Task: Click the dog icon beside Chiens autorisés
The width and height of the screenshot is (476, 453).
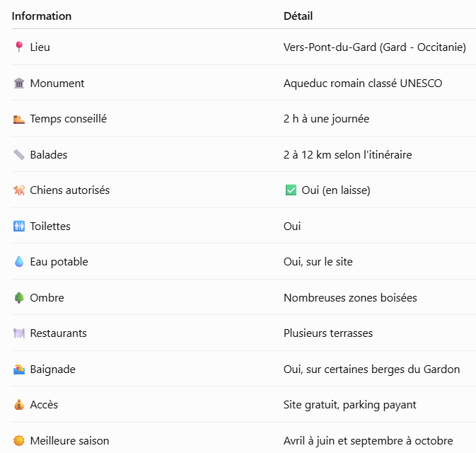Action: point(19,190)
